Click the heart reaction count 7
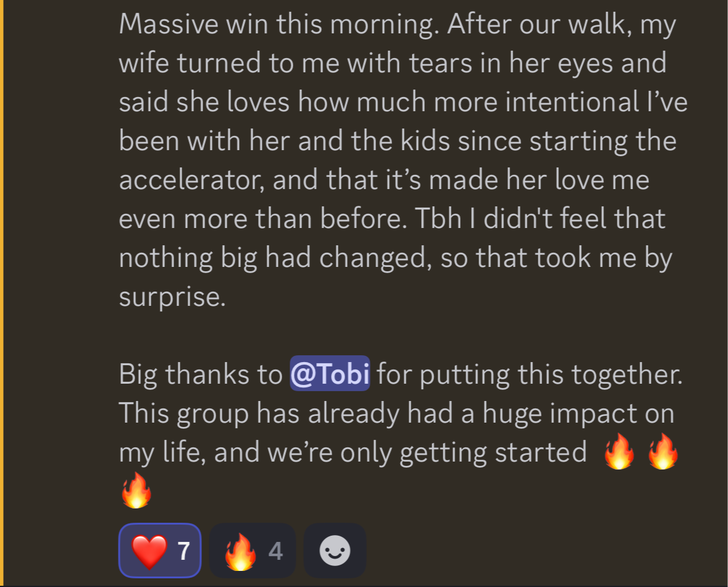The image size is (728, 587). [x=184, y=551]
